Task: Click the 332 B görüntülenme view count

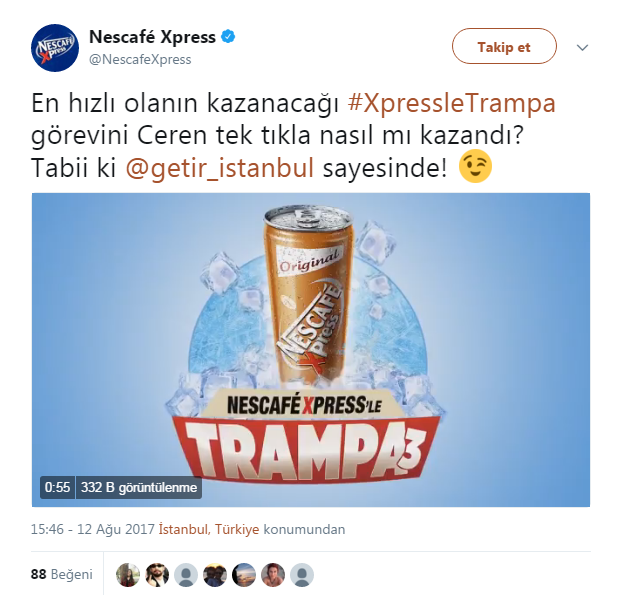Action: tap(139, 488)
